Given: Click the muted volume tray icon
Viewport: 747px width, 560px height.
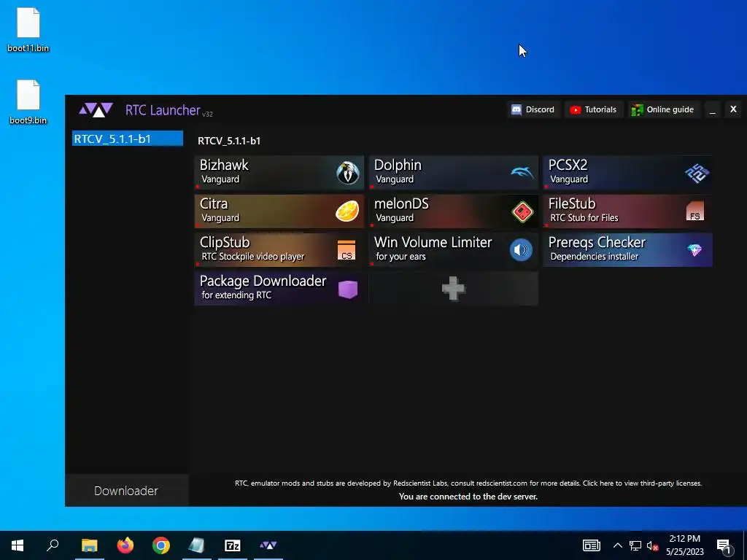Looking at the screenshot, I should pos(652,545).
